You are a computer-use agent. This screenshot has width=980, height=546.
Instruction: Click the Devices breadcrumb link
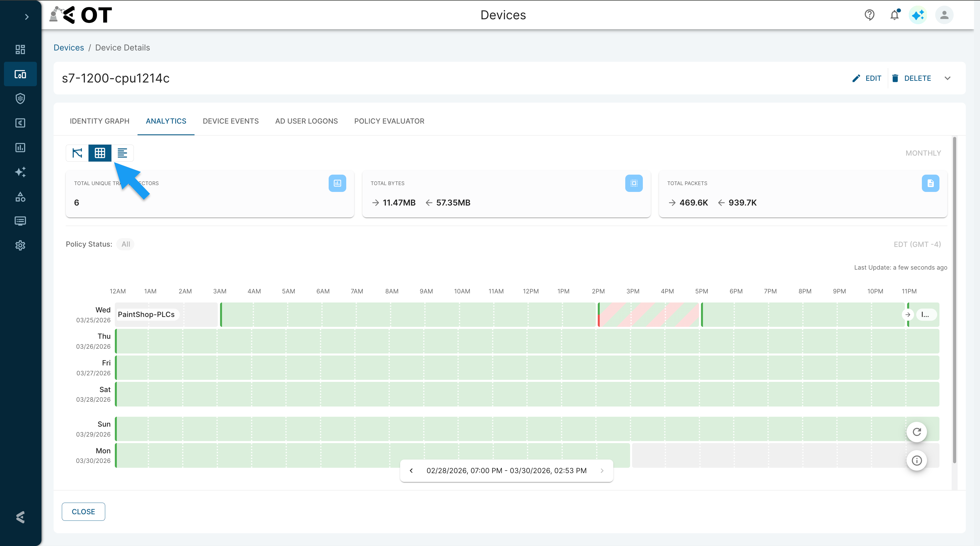(x=68, y=48)
